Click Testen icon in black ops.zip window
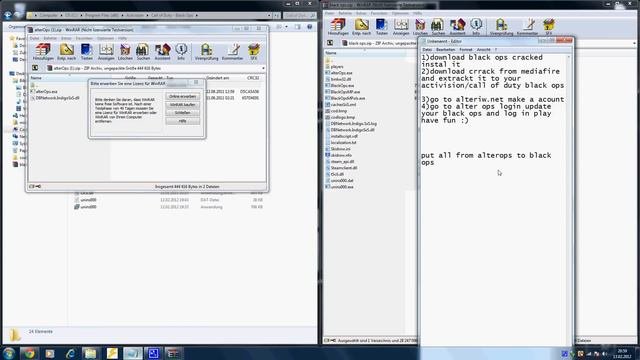 [x=381, y=27]
